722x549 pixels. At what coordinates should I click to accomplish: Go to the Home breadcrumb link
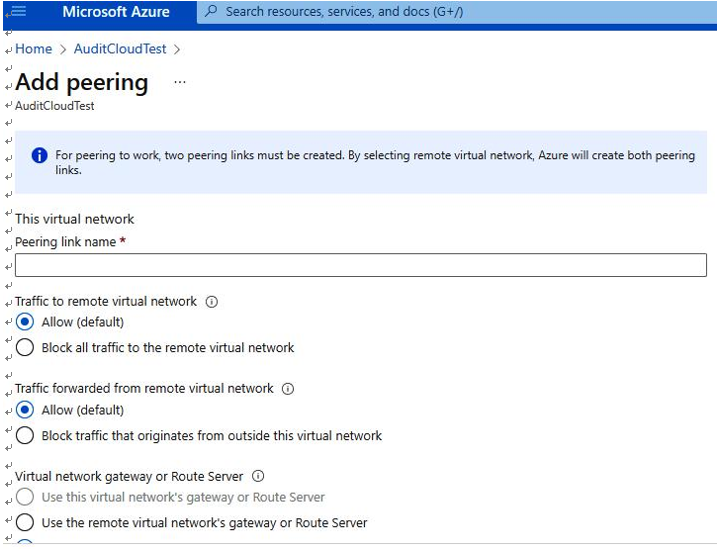[x=34, y=49]
